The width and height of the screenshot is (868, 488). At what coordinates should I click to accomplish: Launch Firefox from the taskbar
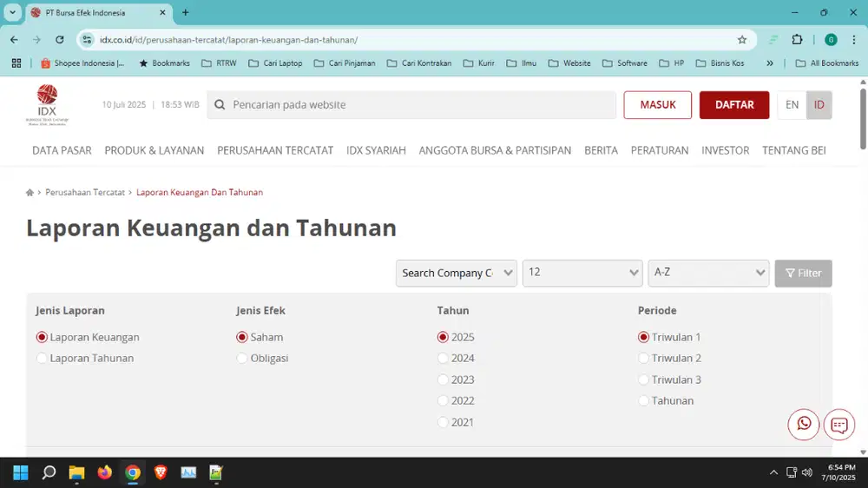click(105, 472)
